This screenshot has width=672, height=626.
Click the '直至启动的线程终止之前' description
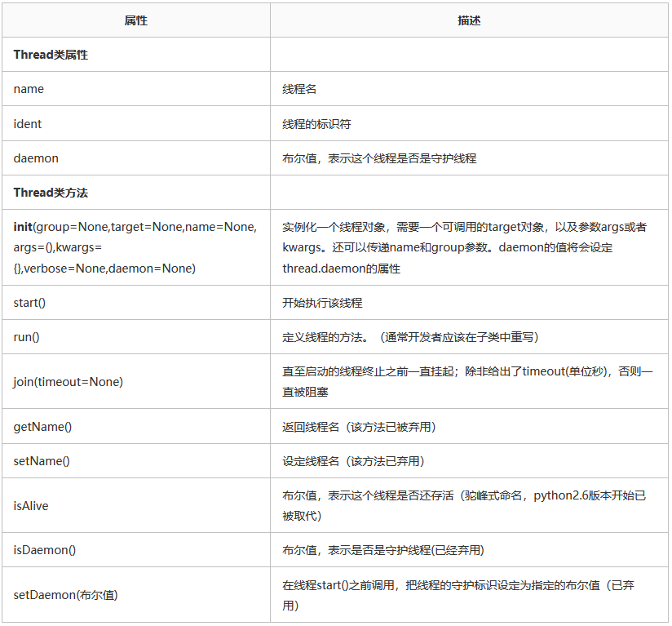pyautogui.click(x=469, y=381)
